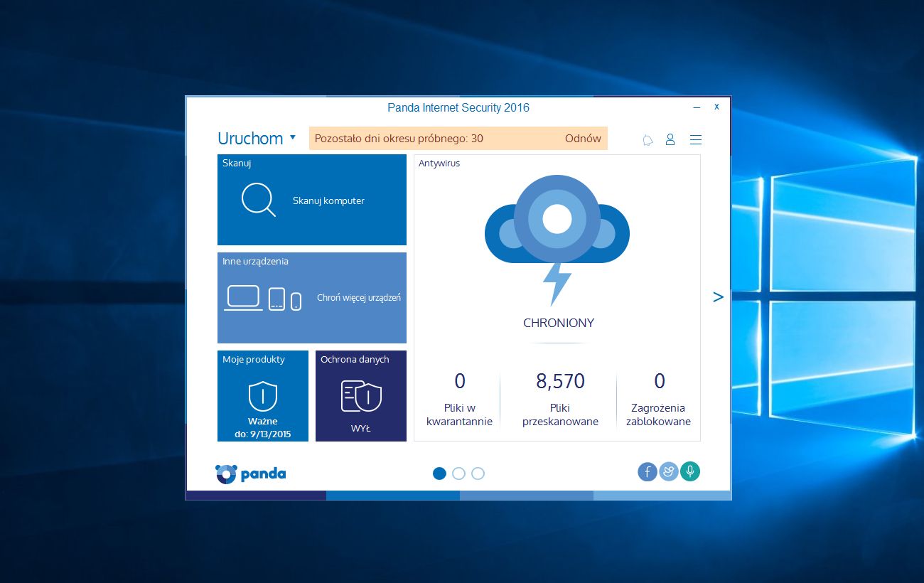The width and height of the screenshot is (924, 583).
Task: Click the green microphone icon
Action: 690,471
